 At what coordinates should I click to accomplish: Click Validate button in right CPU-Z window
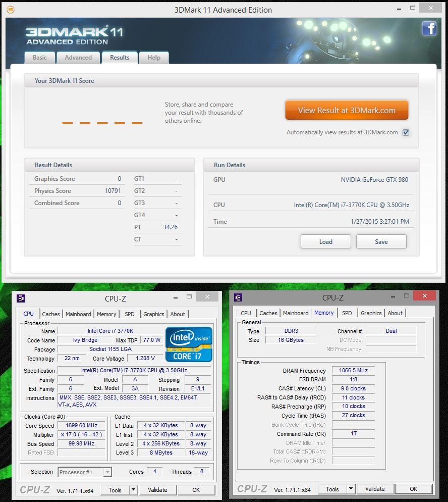tap(375, 489)
